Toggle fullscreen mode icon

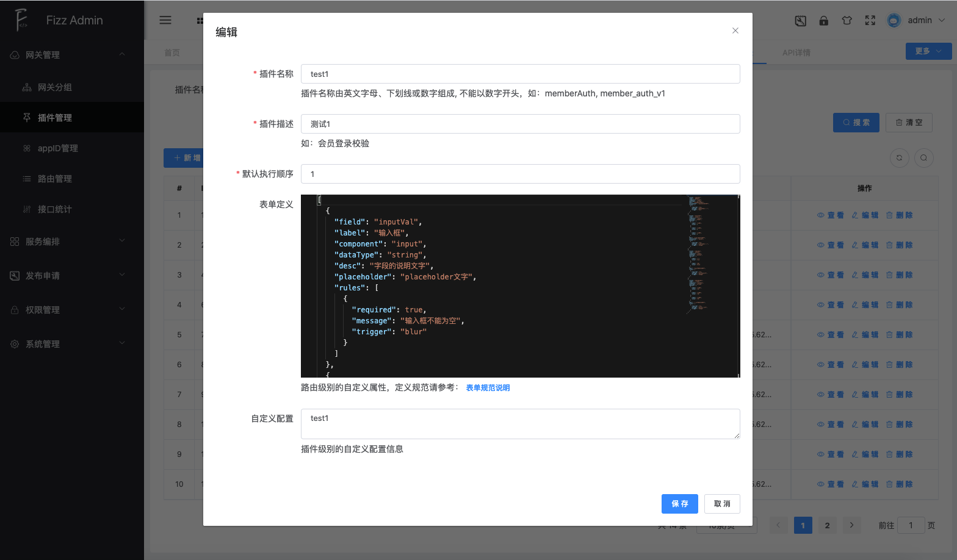click(x=870, y=21)
